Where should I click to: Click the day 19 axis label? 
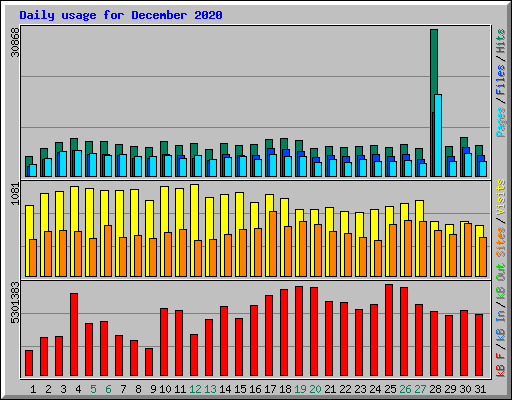coord(300,389)
